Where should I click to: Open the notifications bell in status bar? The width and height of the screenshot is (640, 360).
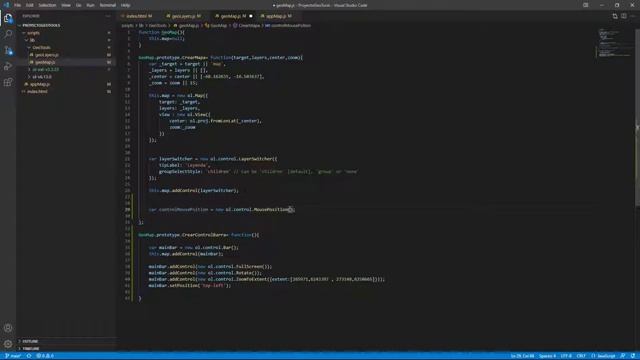pos(633,356)
